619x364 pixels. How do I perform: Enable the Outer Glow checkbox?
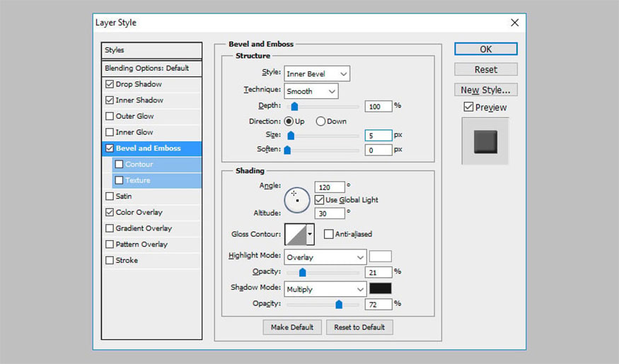click(x=110, y=116)
